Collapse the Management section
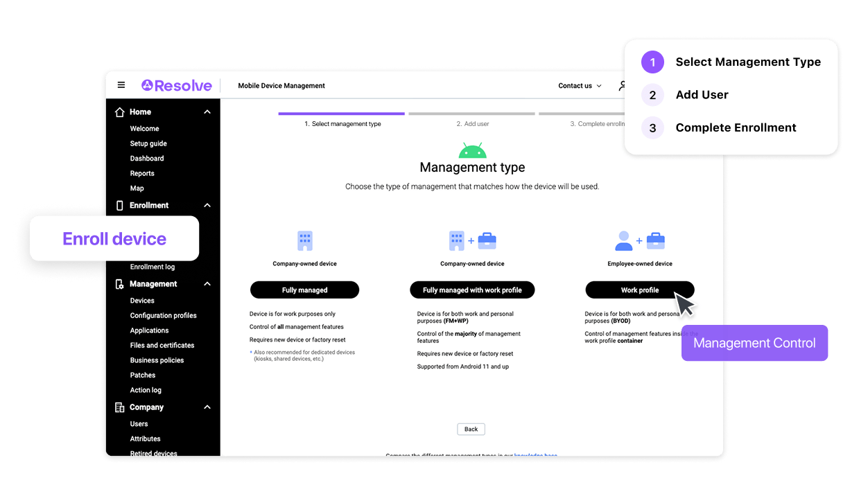The height and width of the screenshot is (496, 868). 207,283
